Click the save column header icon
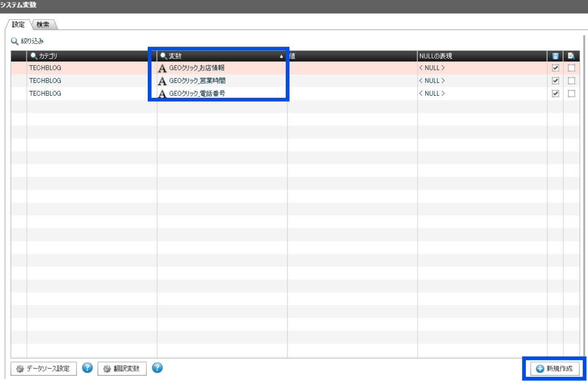The width and height of the screenshot is (588, 381). point(555,56)
